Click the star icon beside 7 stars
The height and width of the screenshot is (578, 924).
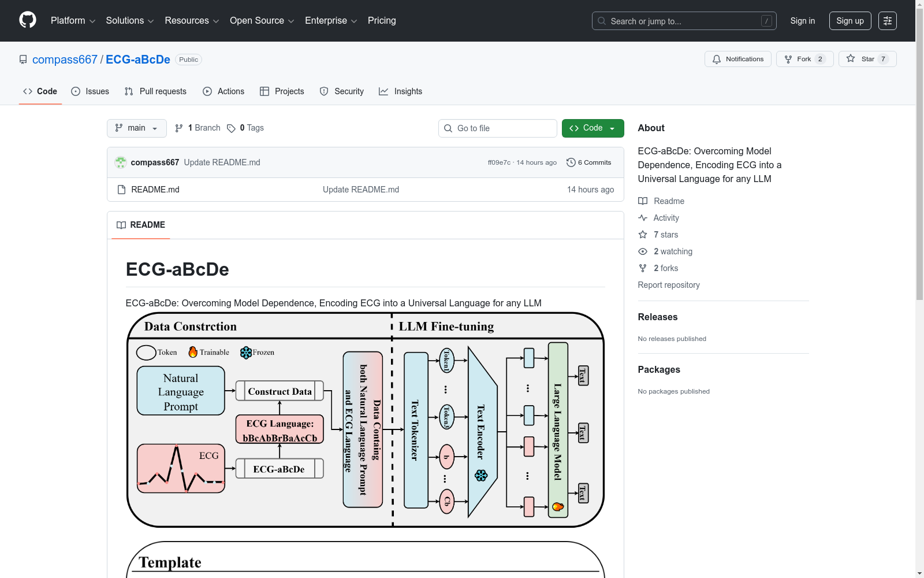point(643,235)
